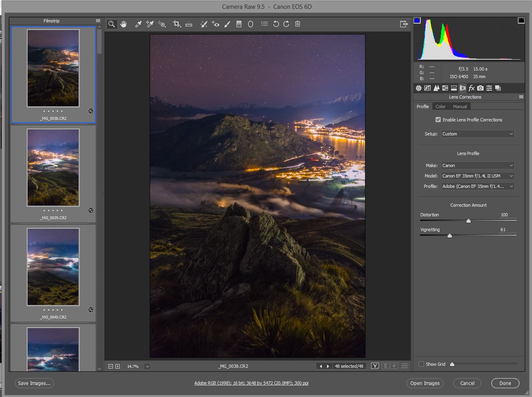Expand the lens Model dropdown
The height and width of the screenshot is (397, 532).
(x=478, y=176)
